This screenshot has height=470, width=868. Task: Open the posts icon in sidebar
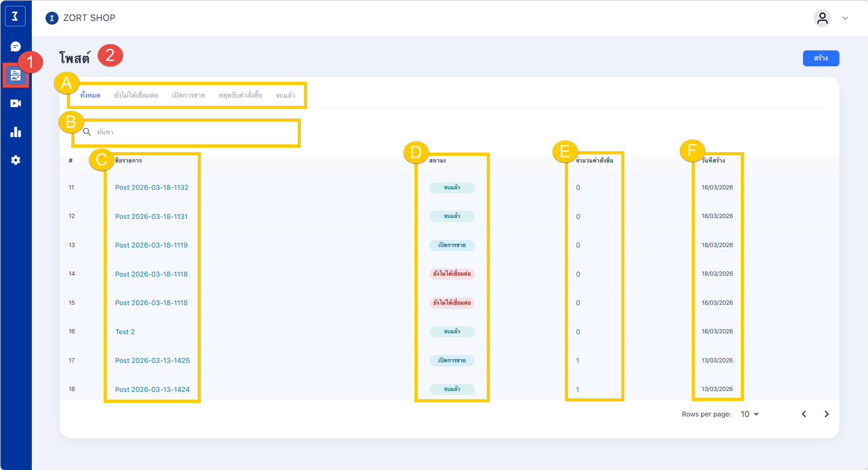pyautogui.click(x=15, y=75)
